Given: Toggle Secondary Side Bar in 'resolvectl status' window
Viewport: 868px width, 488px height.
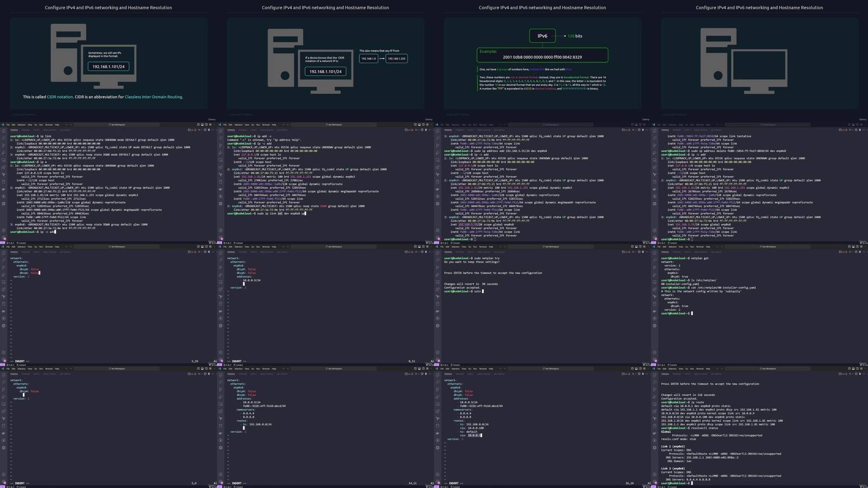Looking at the screenshot, I should click(x=857, y=369).
